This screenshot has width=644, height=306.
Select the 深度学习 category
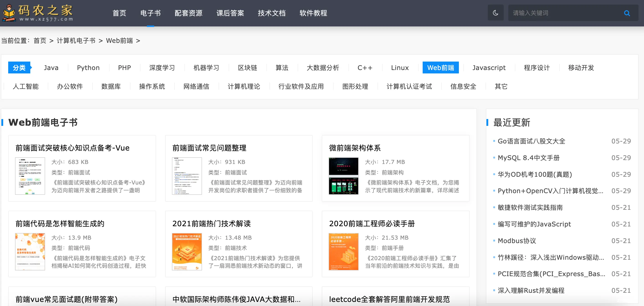[x=162, y=68]
